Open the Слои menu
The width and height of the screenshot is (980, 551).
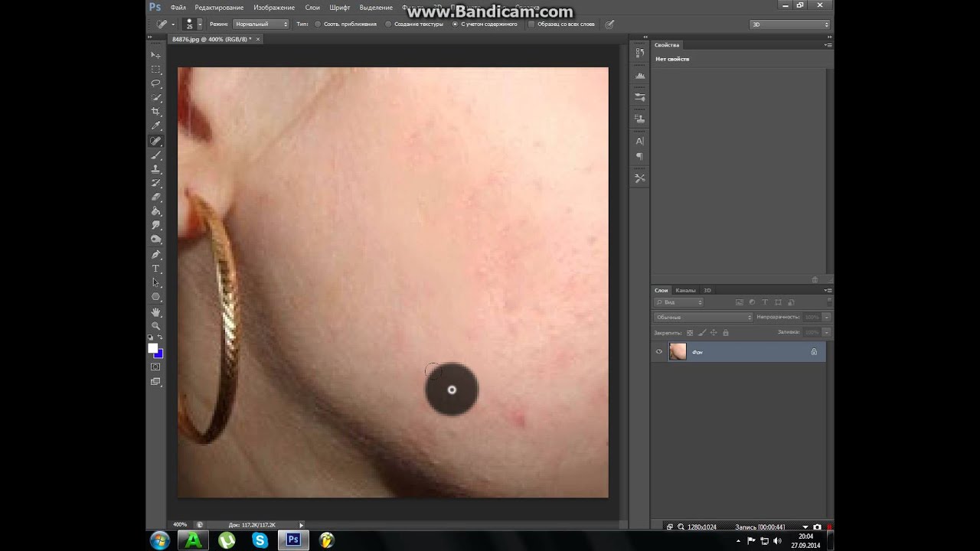pos(312,8)
